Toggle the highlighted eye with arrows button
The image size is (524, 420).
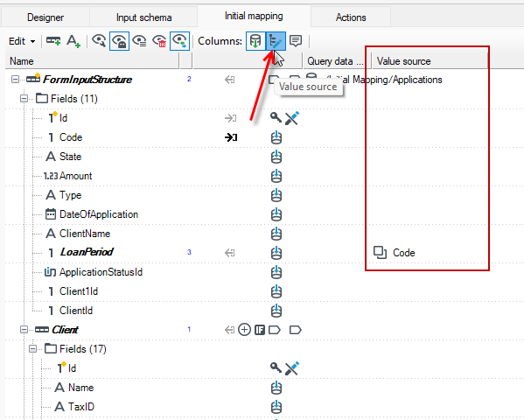(180, 41)
